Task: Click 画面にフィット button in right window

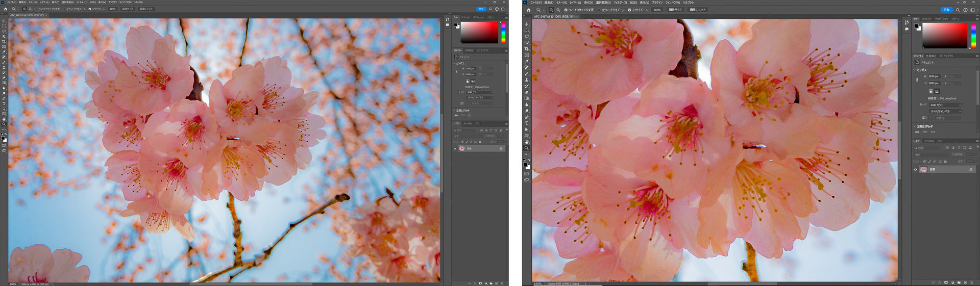Action: (697, 10)
